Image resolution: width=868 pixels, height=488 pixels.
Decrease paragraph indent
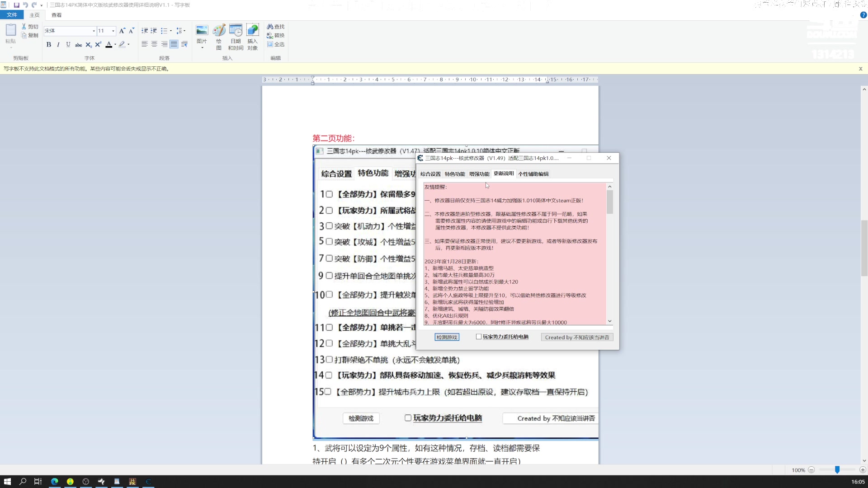point(144,31)
